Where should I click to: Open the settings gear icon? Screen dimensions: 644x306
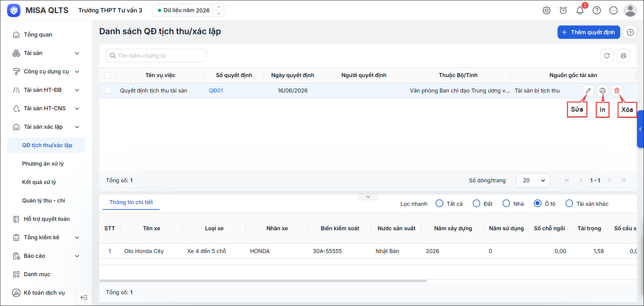[546, 10]
